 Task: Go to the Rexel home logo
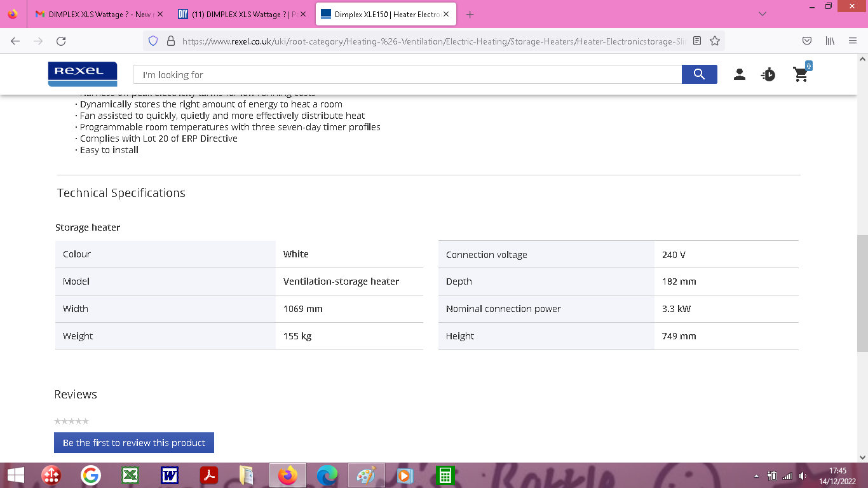(x=83, y=74)
